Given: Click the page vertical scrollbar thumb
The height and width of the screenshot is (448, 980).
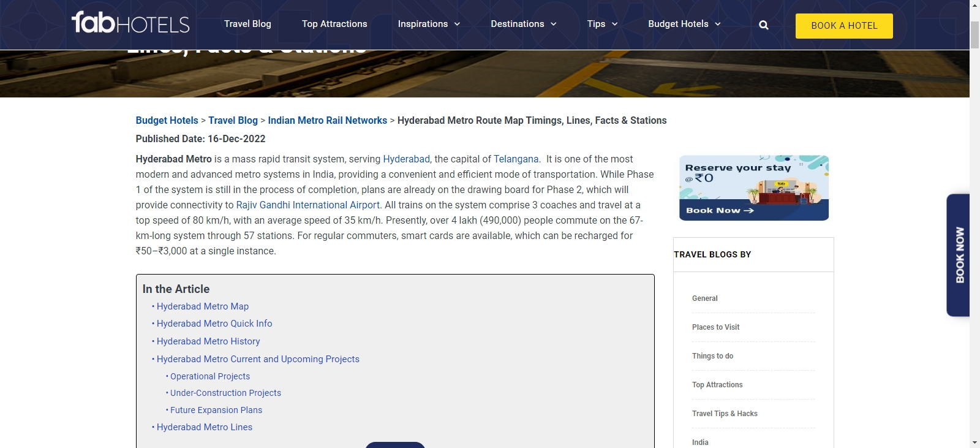Looking at the screenshot, I should click(x=974, y=34).
